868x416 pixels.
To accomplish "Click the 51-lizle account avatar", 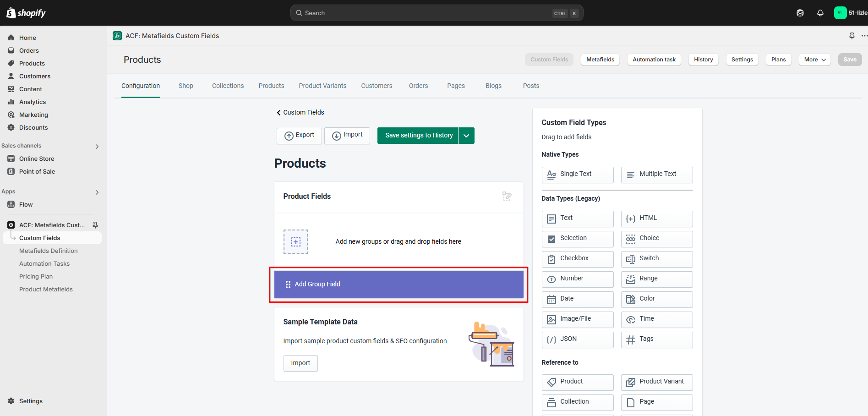I will point(840,13).
